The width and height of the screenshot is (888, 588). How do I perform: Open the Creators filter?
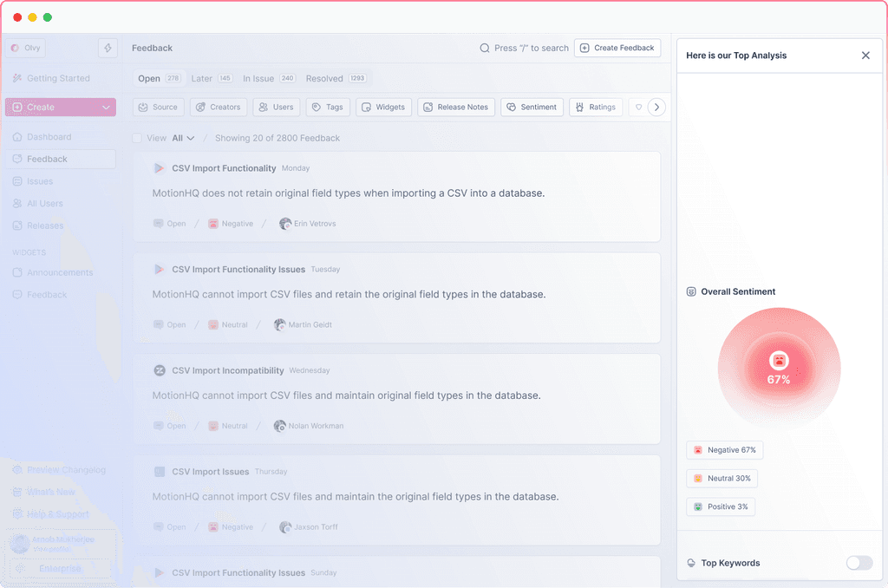(219, 107)
